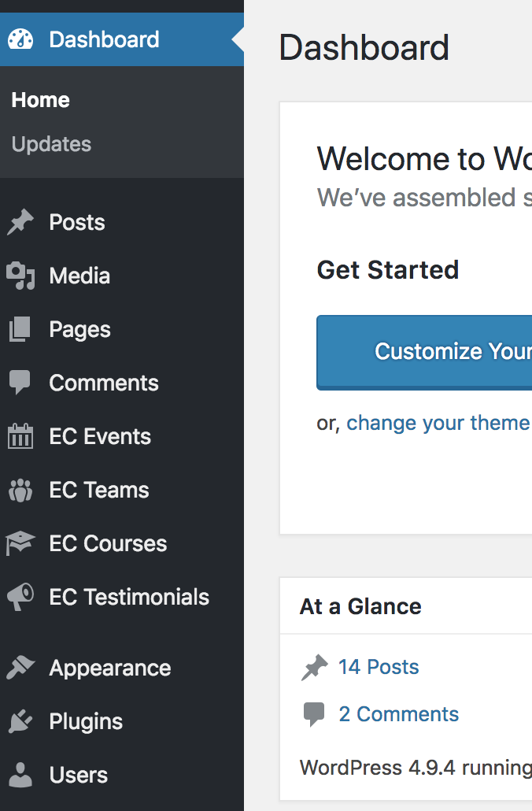Click the EC Teams group icon
The width and height of the screenshot is (532, 811).
click(20, 490)
